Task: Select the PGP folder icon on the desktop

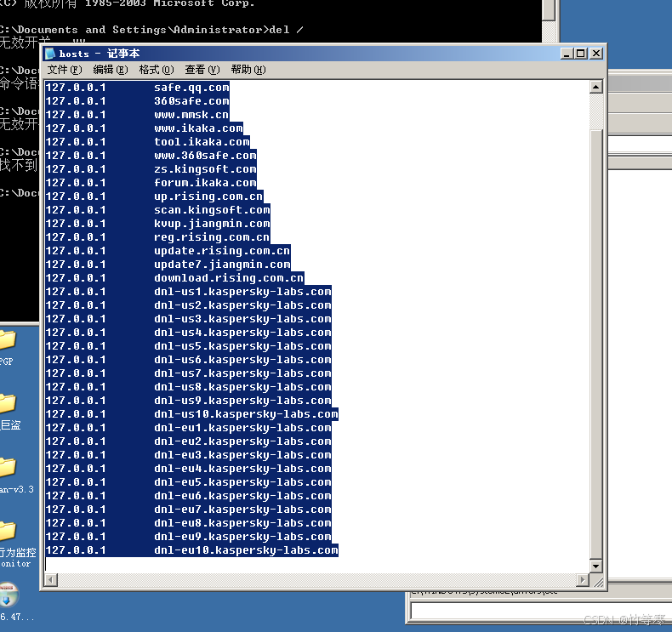Action: pyautogui.click(x=7, y=342)
